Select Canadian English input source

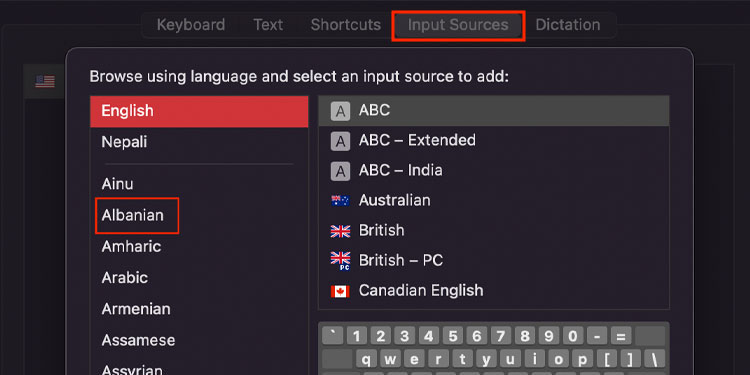[x=494, y=290]
